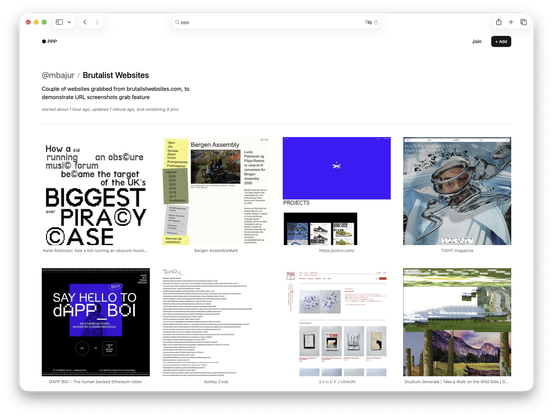553x417 pixels.
Task: Open the sidebar options dropdown chevron
Action: point(69,22)
